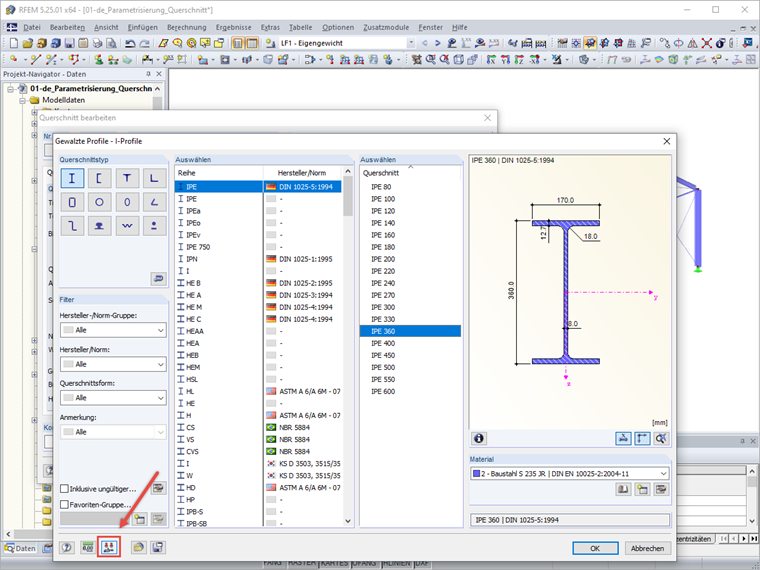Screen dimensions: 760x570
Task: Select the L-angle cross-section type
Action: 154,178
